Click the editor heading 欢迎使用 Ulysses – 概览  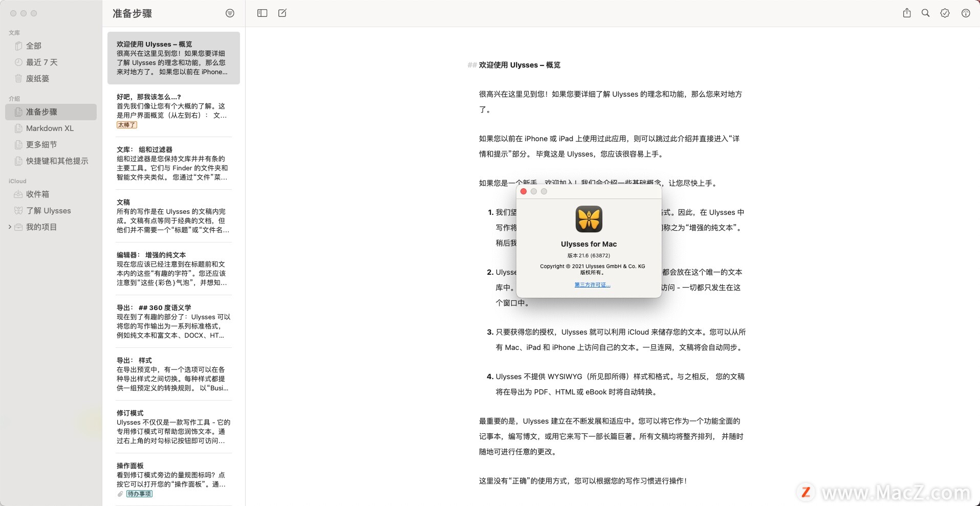click(x=519, y=65)
